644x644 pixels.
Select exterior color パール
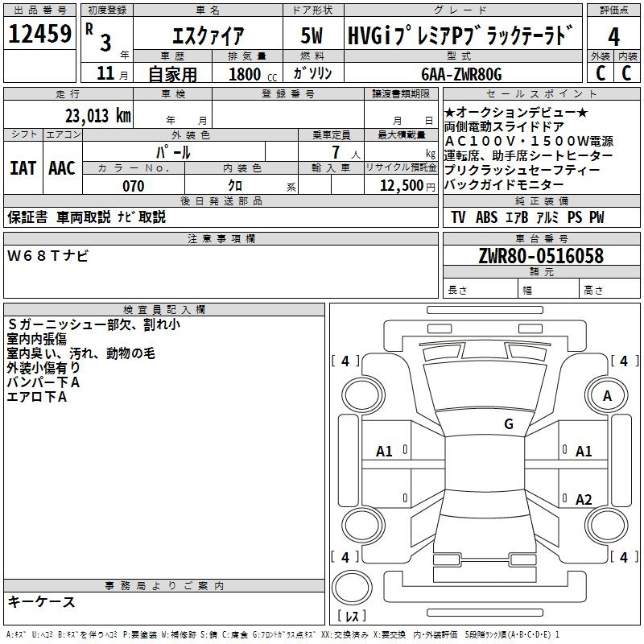tap(173, 152)
